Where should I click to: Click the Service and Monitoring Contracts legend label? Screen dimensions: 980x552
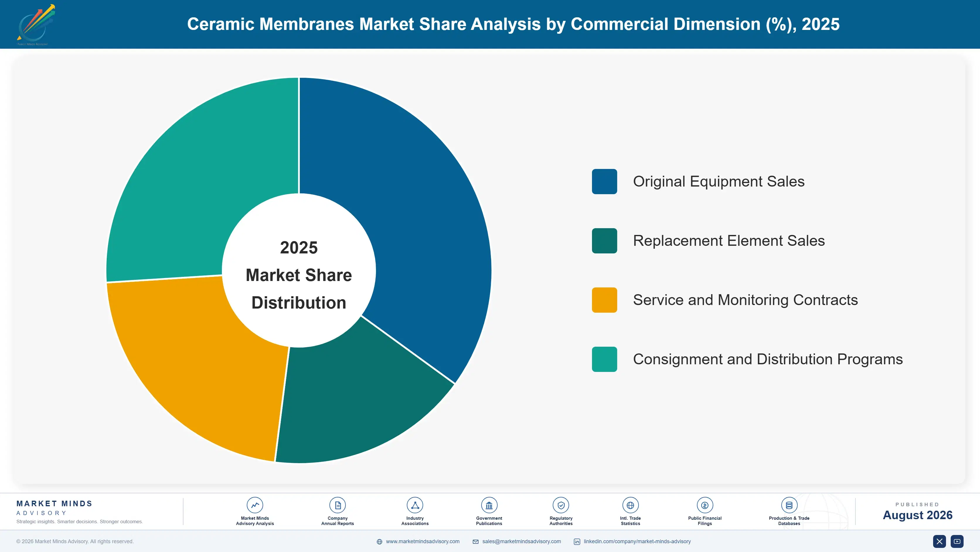tap(745, 300)
